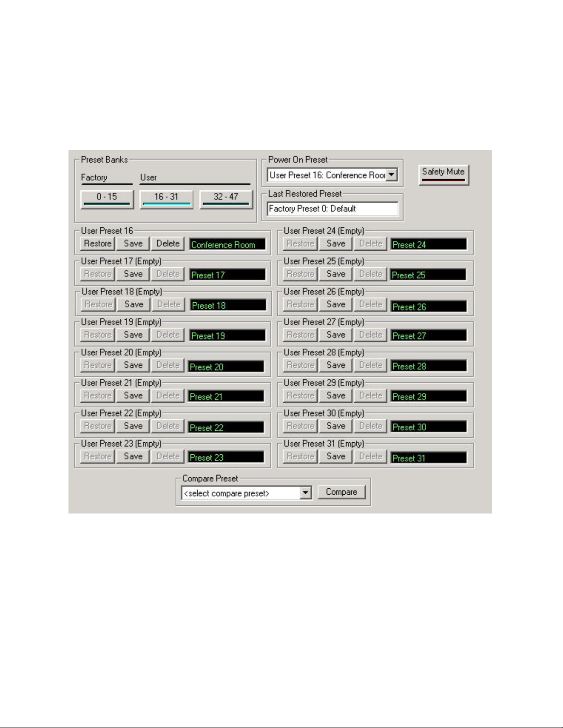Click the Preset 23 name field
563x728 pixels.
[x=226, y=457]
